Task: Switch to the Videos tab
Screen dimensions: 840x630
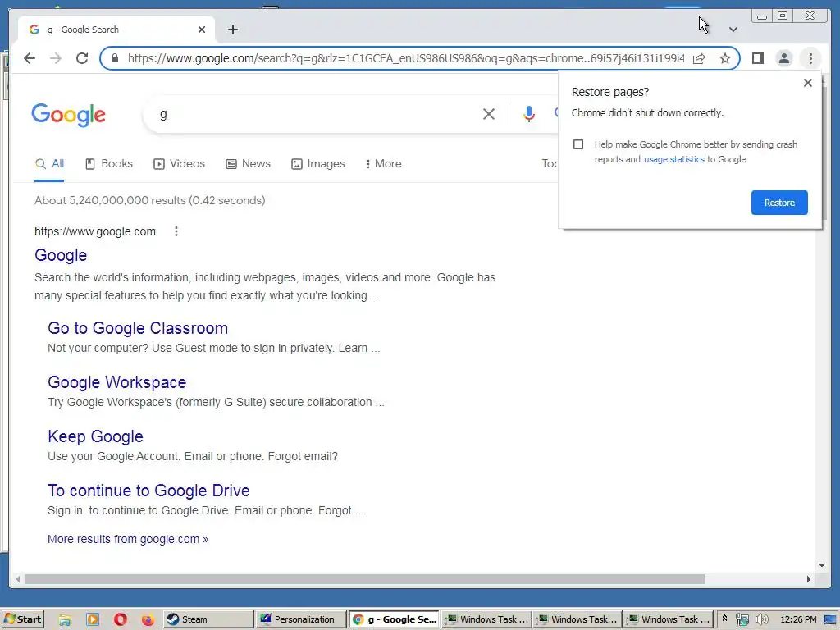Action: pos(179,164)
